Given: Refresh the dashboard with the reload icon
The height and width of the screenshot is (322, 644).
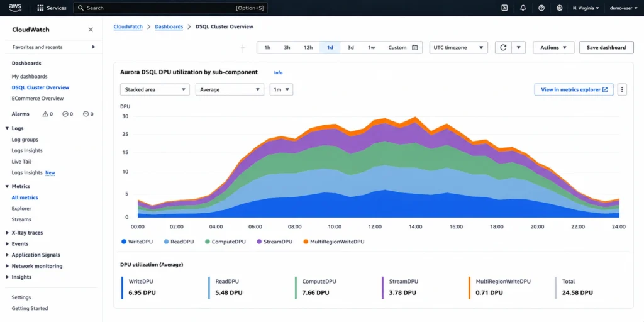Looking at the screenshot, I should coord(503,48).
